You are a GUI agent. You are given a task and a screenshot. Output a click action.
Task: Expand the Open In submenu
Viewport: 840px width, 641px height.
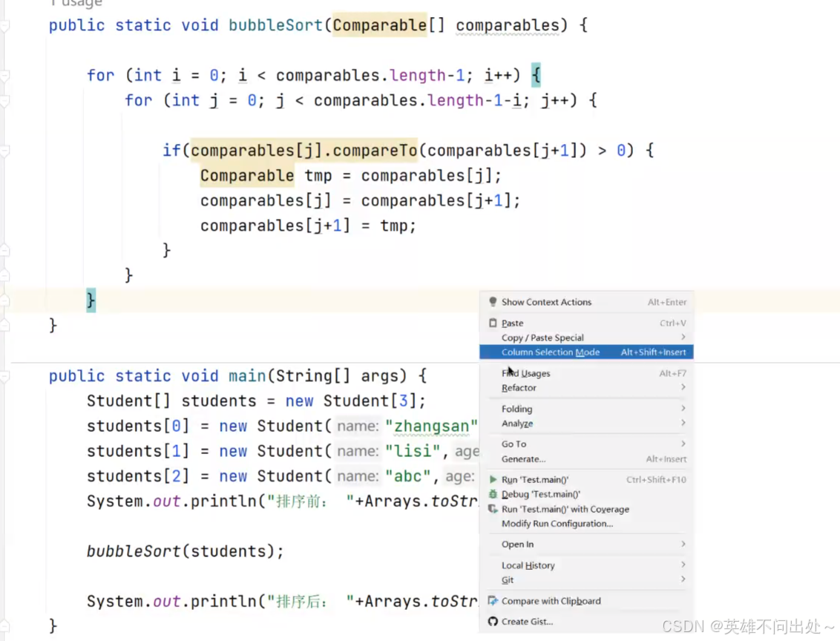coord(587,544)
